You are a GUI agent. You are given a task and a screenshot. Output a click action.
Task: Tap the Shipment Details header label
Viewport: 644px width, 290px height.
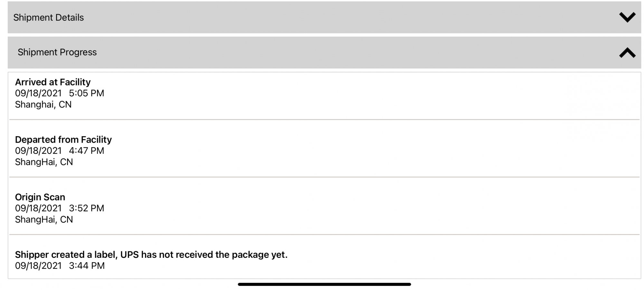[48, 17]
